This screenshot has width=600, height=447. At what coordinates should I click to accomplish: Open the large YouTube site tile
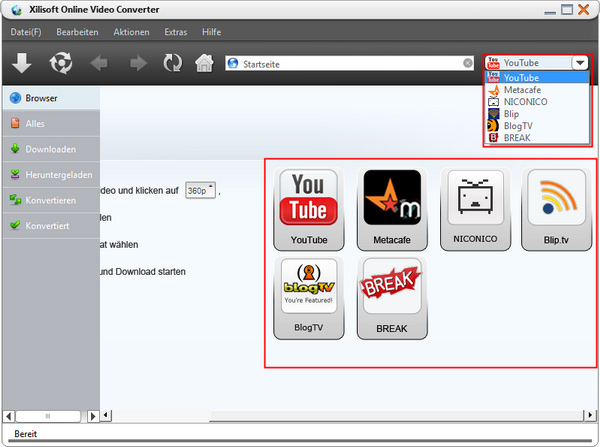(309, 209)
